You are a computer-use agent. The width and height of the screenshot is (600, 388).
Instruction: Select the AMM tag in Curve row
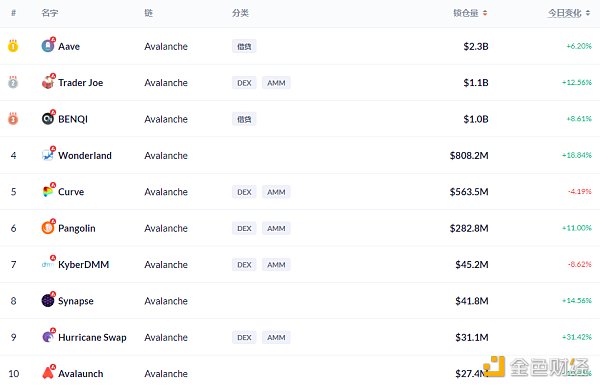click(276, 192)
